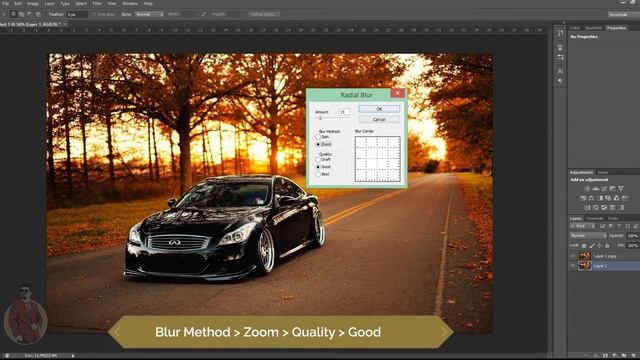
Task: Add an Invert adjustment
Action: coord(588,207)
